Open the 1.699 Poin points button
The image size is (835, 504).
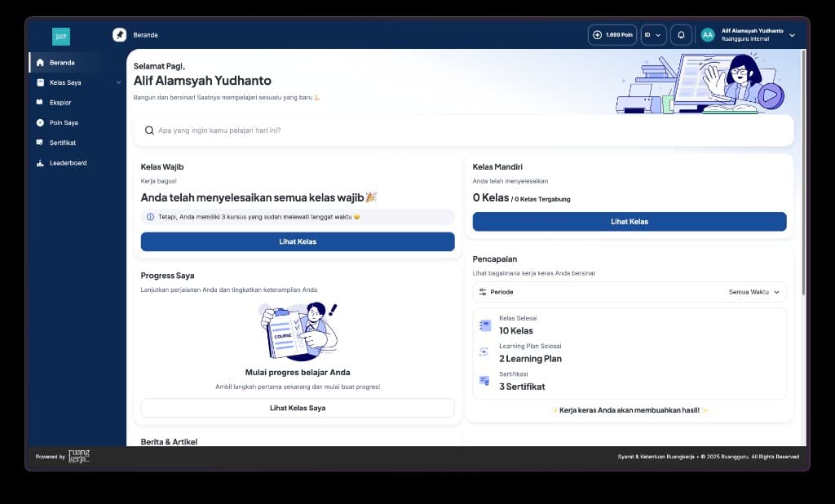[x=612, y=34]
